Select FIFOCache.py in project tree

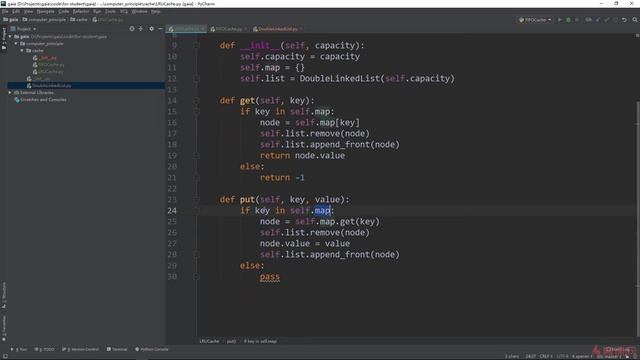click(49, 64)
